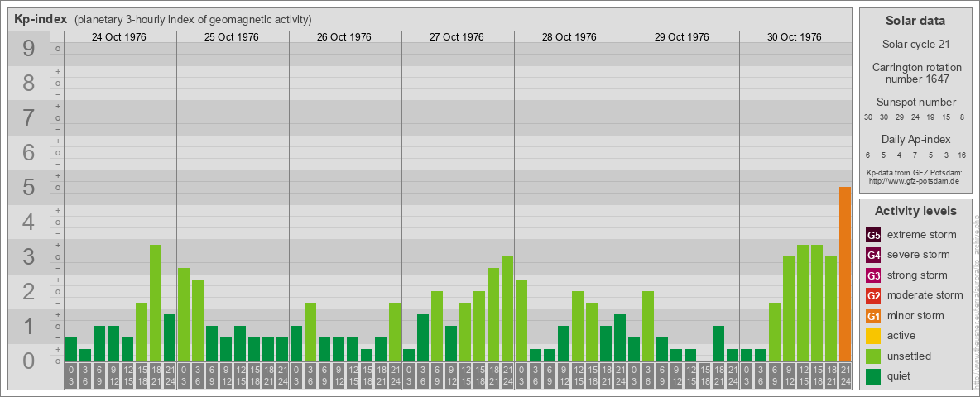Click the sunspot number value 19
This screenshot has height=397, width=980.
tap(930, 117)
